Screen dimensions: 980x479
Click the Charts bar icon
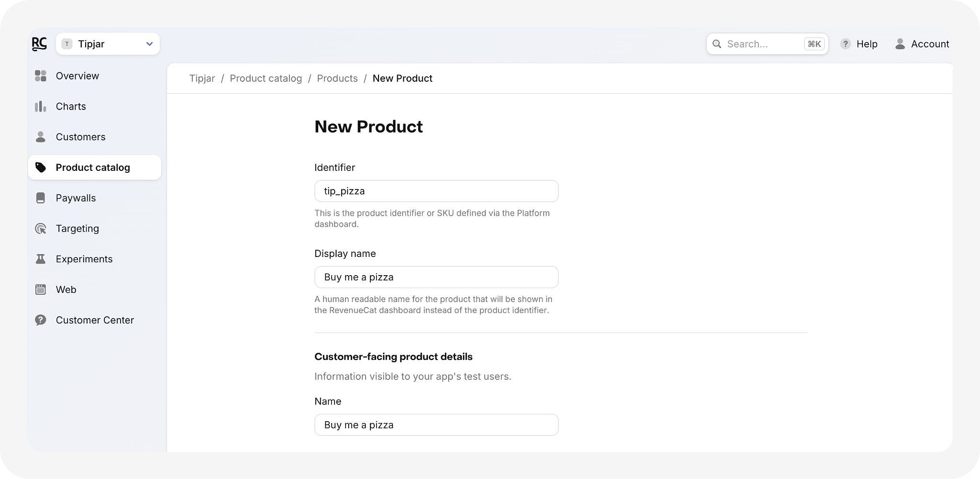[x=41, y=106]
